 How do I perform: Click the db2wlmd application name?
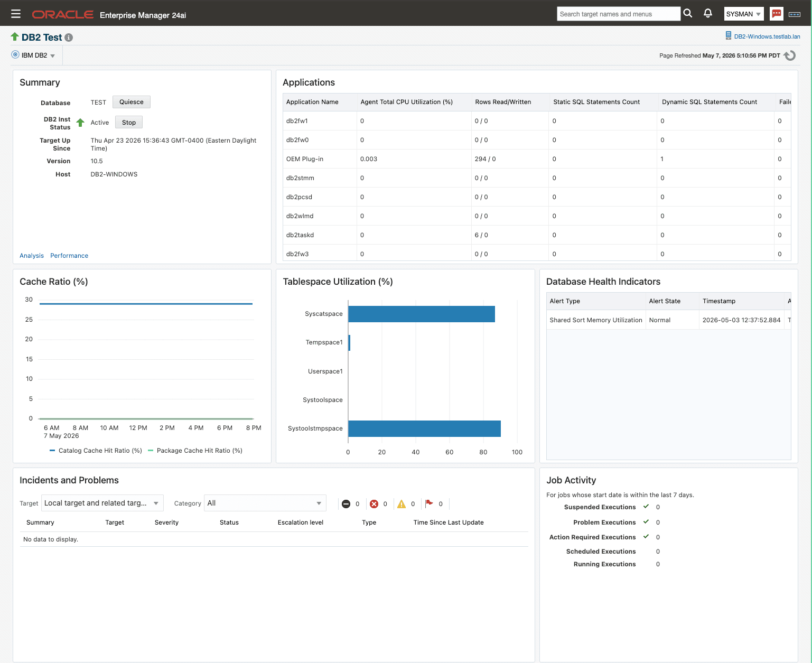pos(300,216)
